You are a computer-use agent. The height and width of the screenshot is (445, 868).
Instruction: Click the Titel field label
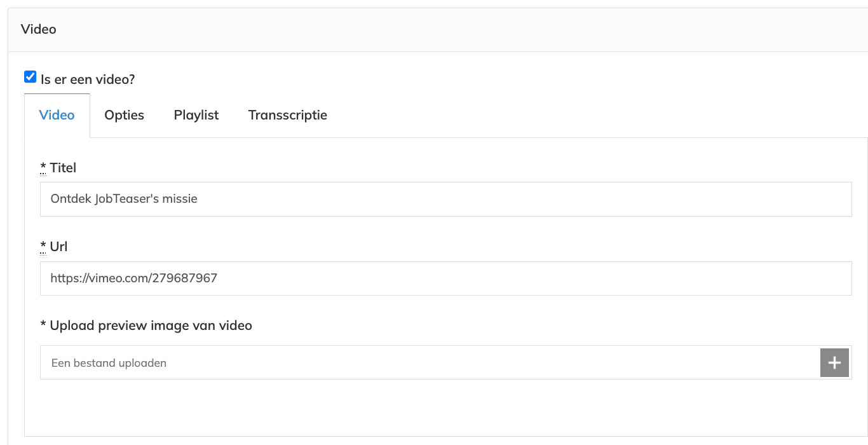click(63, 168)
